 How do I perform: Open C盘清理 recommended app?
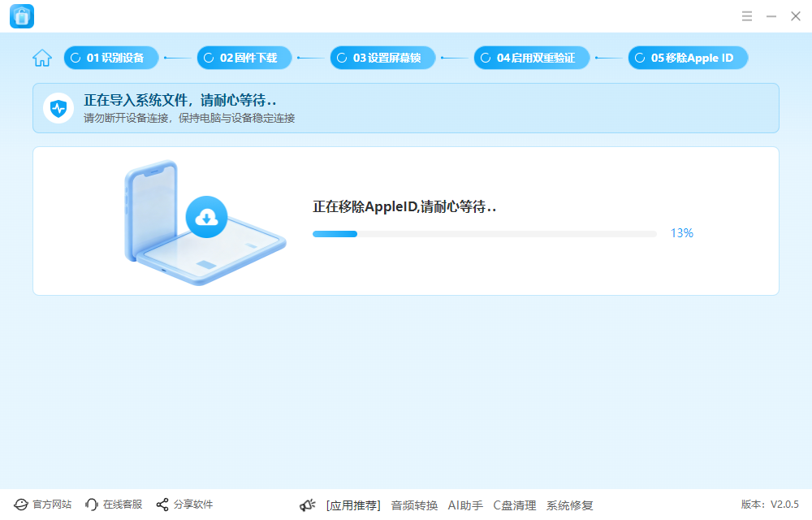pos(514,505)
